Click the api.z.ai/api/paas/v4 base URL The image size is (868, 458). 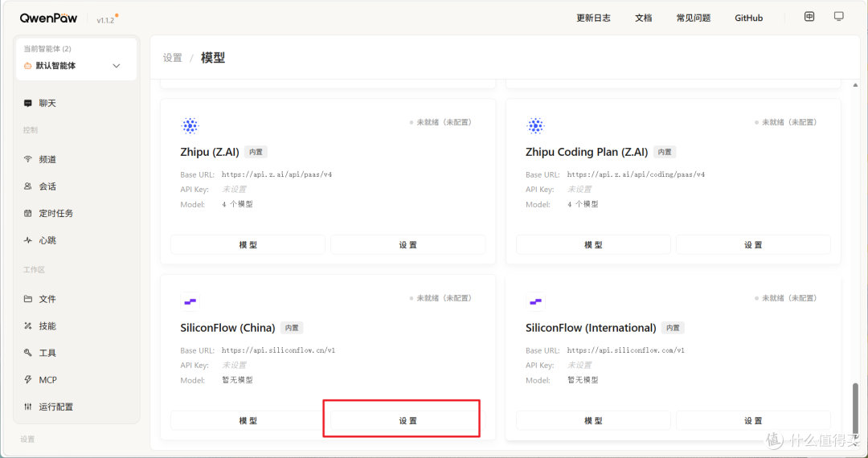(x=276, y=174)
